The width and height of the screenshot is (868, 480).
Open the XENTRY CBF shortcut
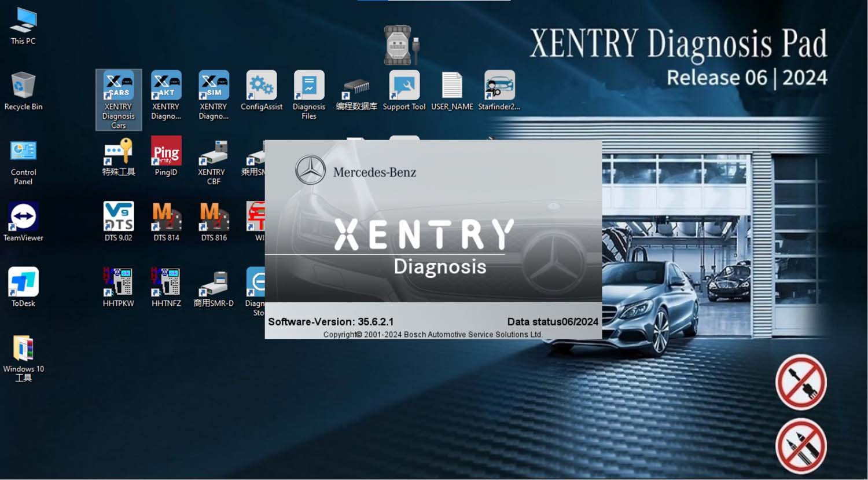tap(214, 153)
